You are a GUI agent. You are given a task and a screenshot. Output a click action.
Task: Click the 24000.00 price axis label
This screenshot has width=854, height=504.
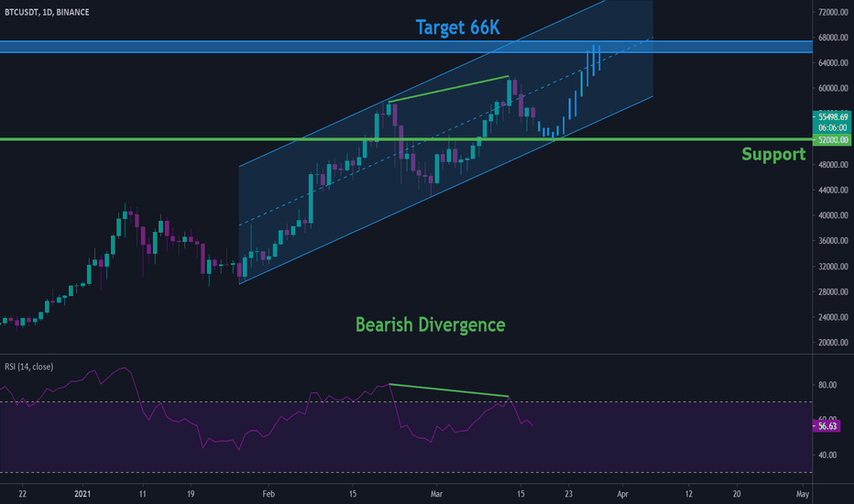click(833, 317)
